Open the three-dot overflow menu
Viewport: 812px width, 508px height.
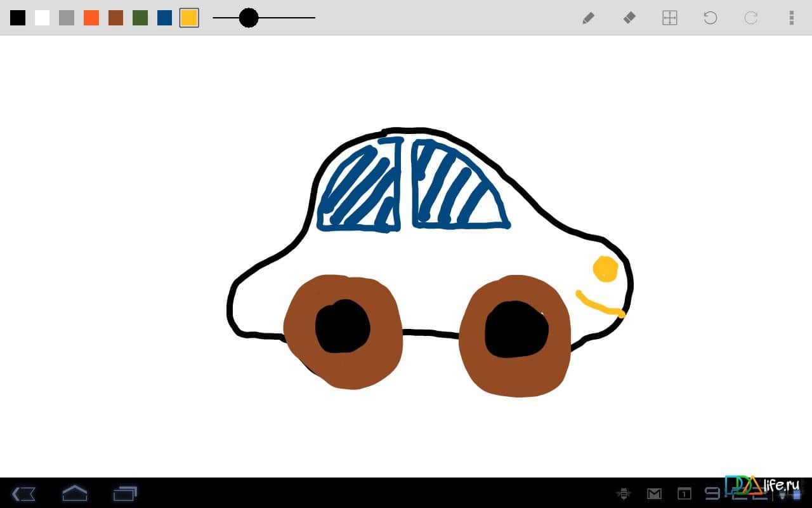click(791, 18)
